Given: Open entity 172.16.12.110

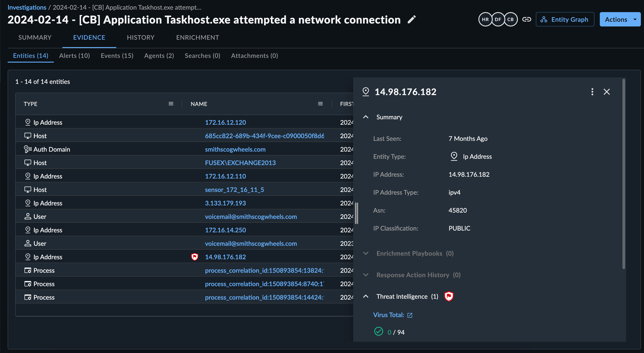Looking at the screenshot, I should click(x=225, y=176).
